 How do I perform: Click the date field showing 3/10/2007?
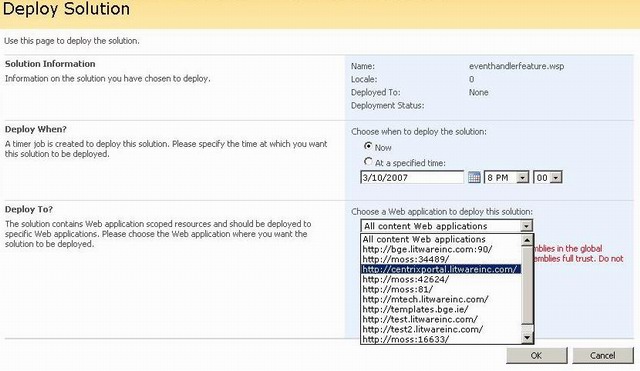point(412,178)
